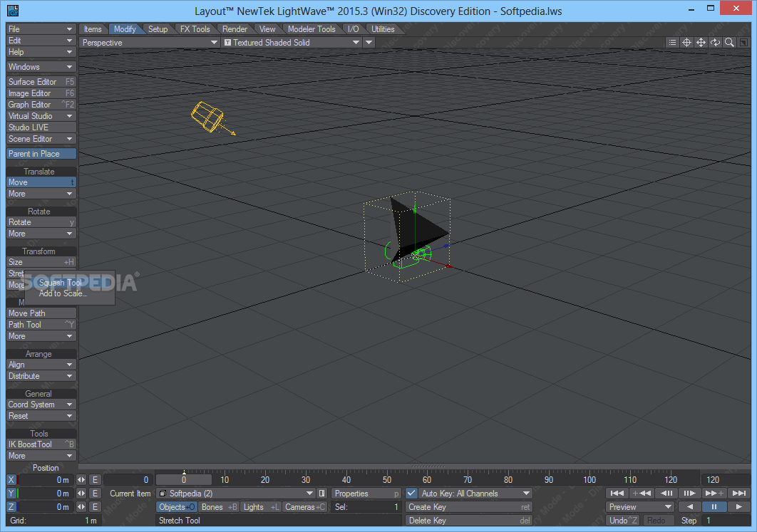This screenshot has width=757, height=532.
Task: Open envelope E button for Y channel
Action: [x=95, y=494]
